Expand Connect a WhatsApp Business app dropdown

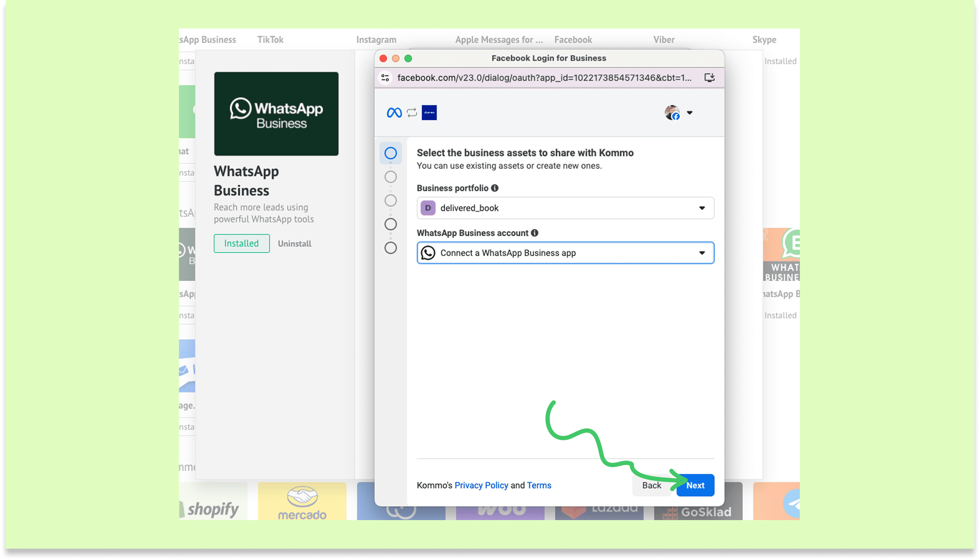[x=565, y=253]
